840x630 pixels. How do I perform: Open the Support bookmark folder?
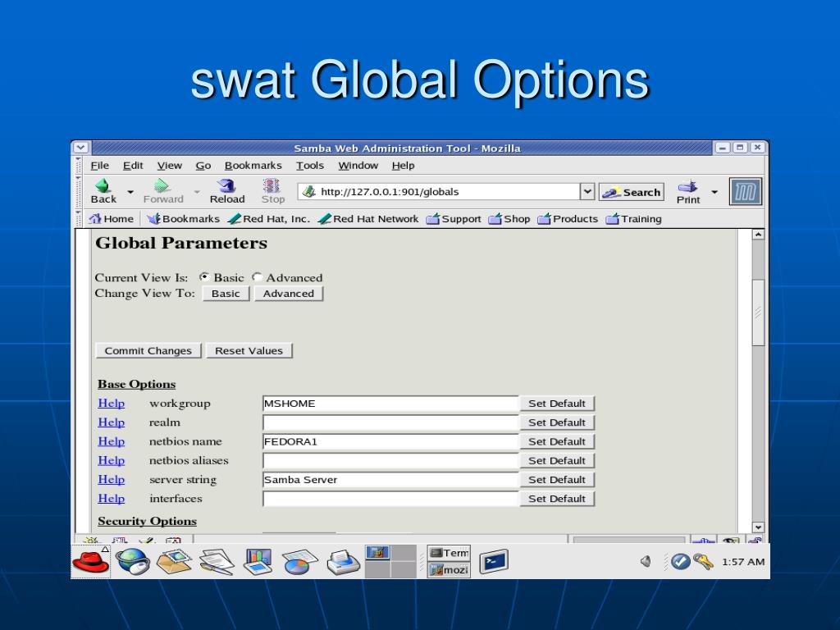coord(454,218)
